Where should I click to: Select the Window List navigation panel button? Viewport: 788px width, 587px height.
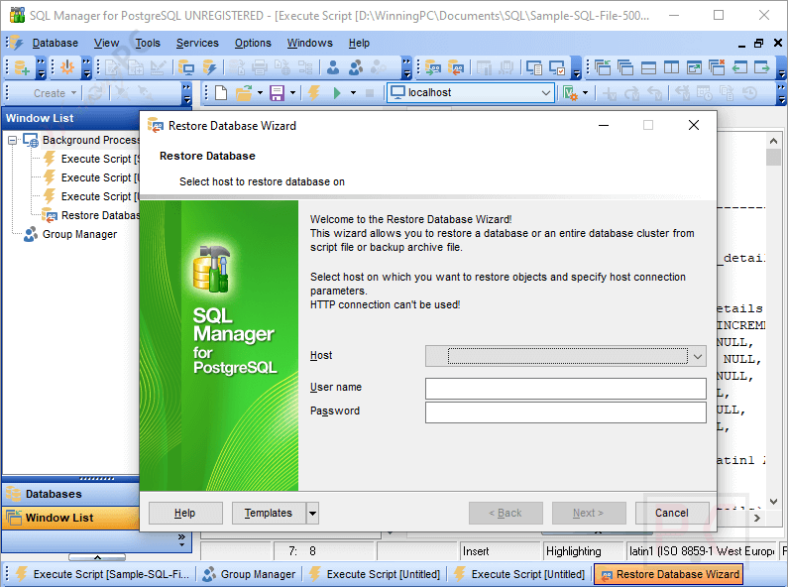(x=71, y=518)
